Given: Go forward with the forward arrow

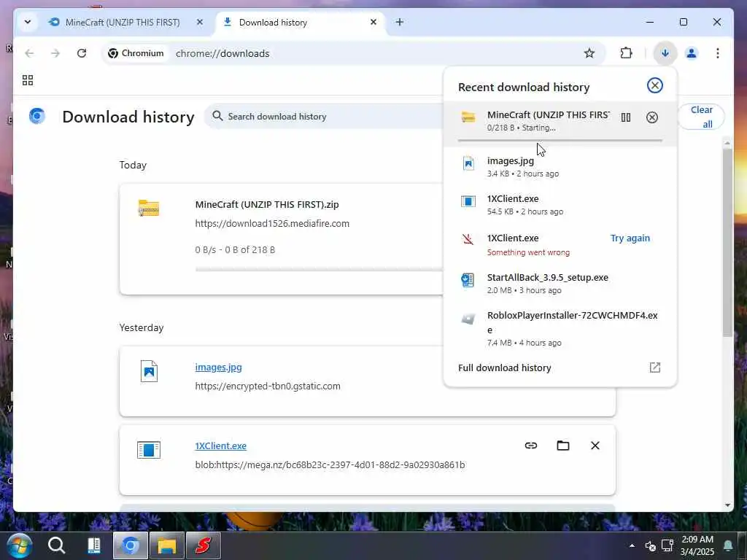Looking at the screenshot, I should point(55,53).
